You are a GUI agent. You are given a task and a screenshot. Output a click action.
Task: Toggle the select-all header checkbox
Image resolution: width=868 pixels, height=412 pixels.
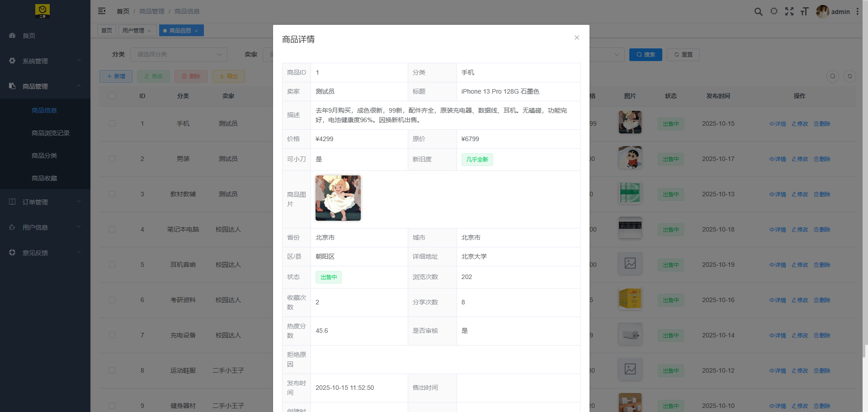[112, 96]
